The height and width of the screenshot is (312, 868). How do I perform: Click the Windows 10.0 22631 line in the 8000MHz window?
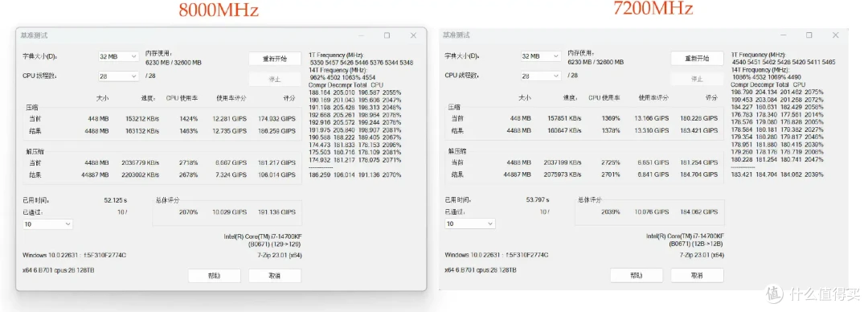pos(75,256)
